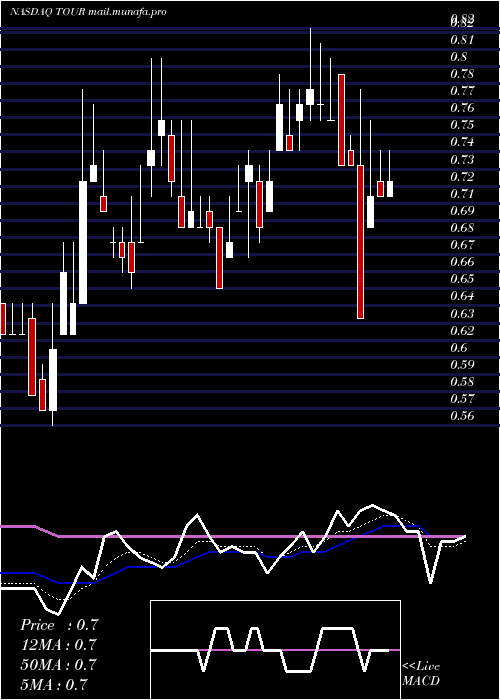Click the 0.65 price axis label
The height and width of the screenshot is (700, 500).
[461, 279]
